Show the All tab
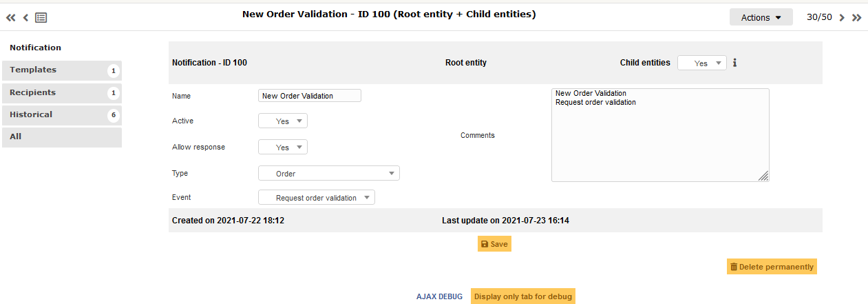This screenshot has height=304, width=868. coord(62,136)
